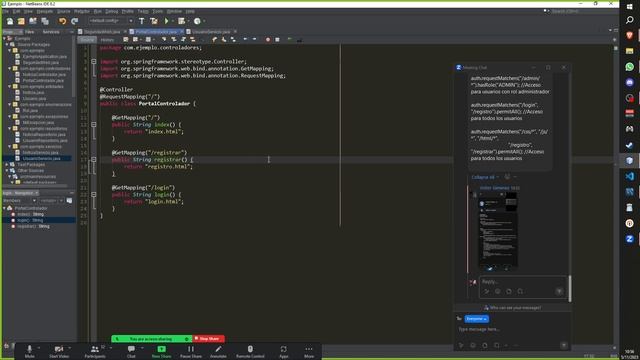
Task: Open More options in Zoom controls
Action: pyautogui.click(x=309, y=351)
